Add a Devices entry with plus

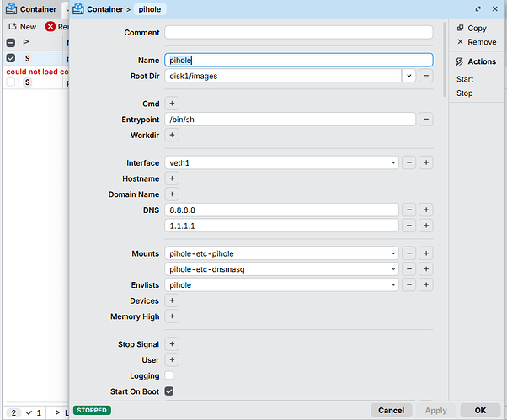pyautogui.click(x=172, y=300)
